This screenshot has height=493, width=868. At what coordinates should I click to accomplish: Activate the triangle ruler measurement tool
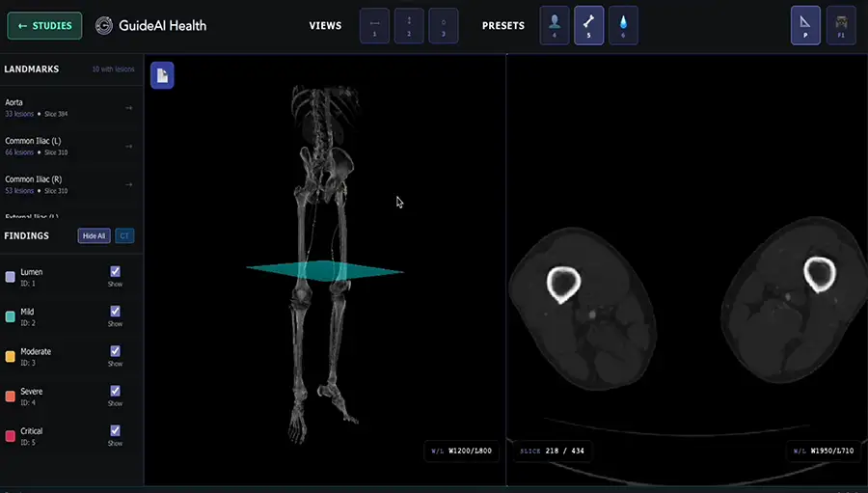(805, 25)
